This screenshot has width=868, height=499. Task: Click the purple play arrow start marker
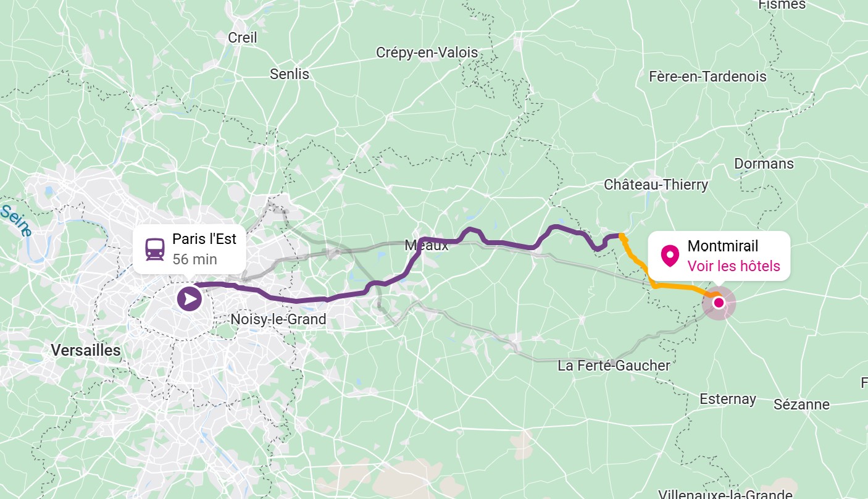(x=189, y=300)
